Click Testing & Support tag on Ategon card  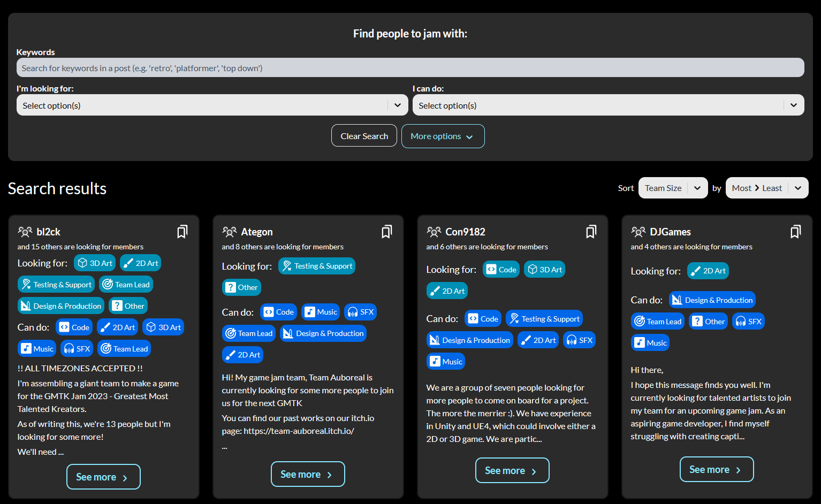[317, 266]
